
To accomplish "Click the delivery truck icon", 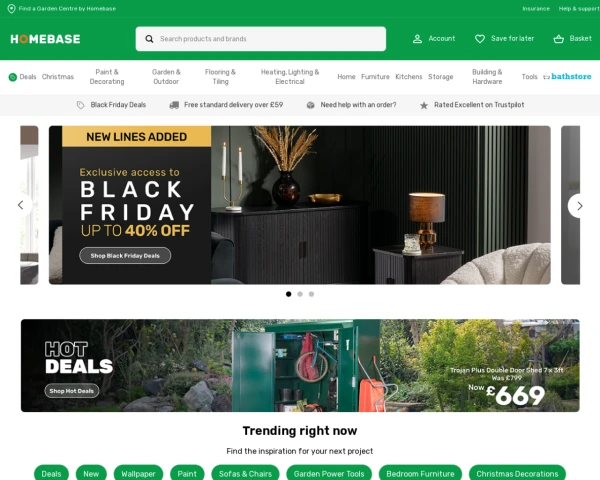I will click(174, 105).
